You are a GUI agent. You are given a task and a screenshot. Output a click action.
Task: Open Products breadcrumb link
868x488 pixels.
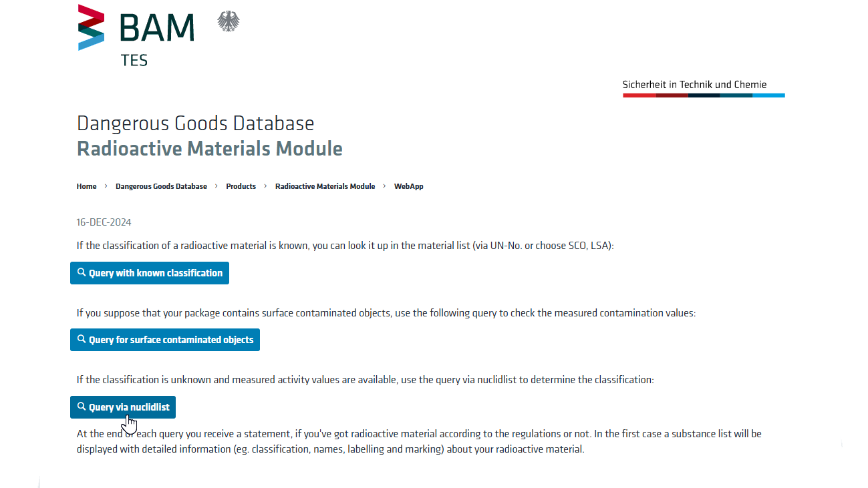point(241,186)
